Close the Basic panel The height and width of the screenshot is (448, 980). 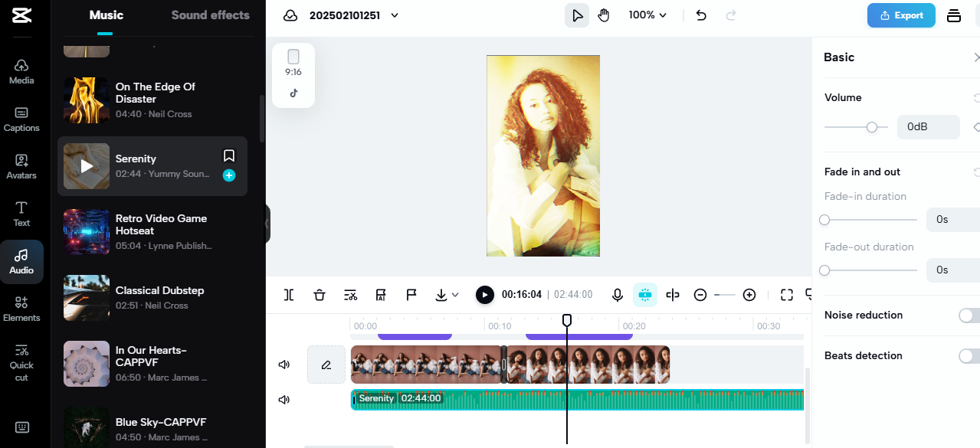976,57
